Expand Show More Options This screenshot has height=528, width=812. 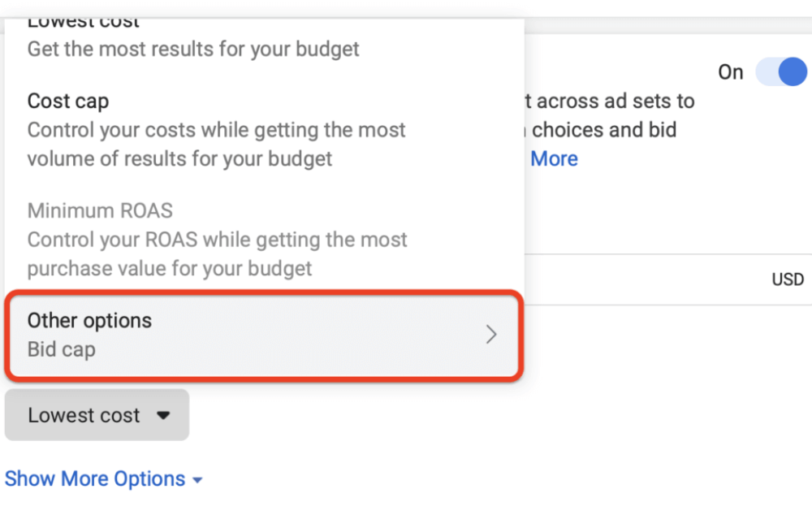[95, 479]
